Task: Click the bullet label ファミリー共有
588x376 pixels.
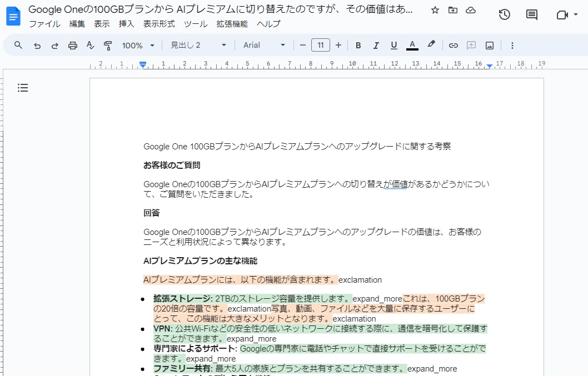Action: (182, 369)
